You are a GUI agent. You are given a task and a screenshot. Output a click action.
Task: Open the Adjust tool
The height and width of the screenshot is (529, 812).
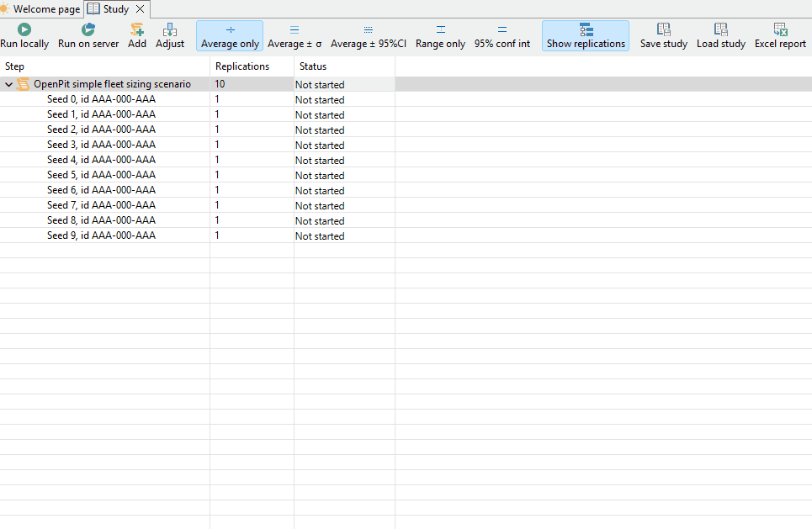(170, 35)
